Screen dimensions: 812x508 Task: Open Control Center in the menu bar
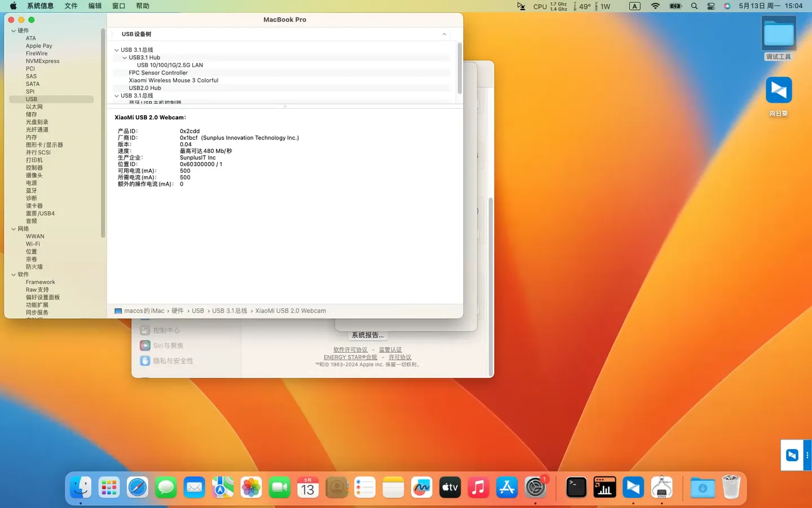(711, 6)
